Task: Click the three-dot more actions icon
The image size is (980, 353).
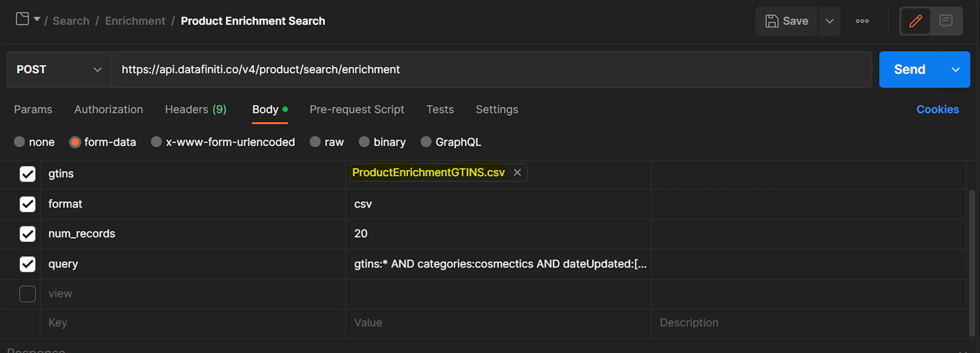Action: click(862, 21)
